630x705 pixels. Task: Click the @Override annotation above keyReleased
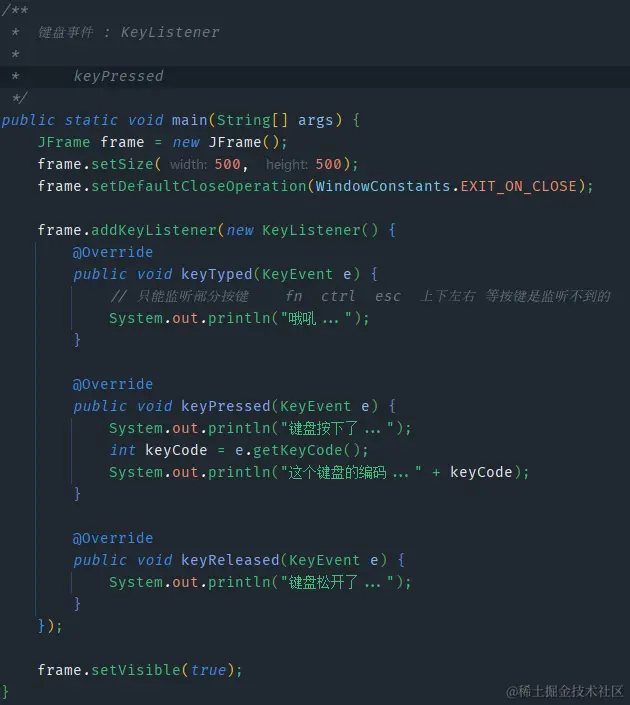coord(112,538)
